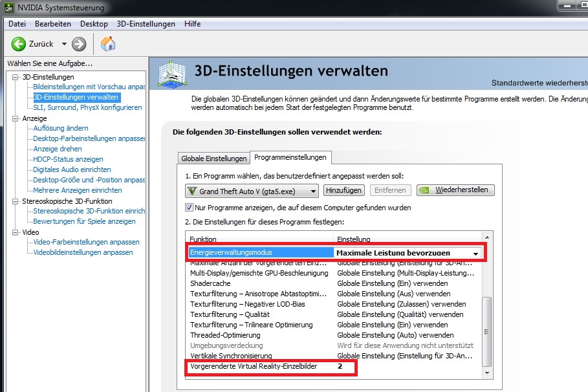The image size is (588, 392).
Task: Click the settings list scroll-up arrow
Action: (486, 237)
